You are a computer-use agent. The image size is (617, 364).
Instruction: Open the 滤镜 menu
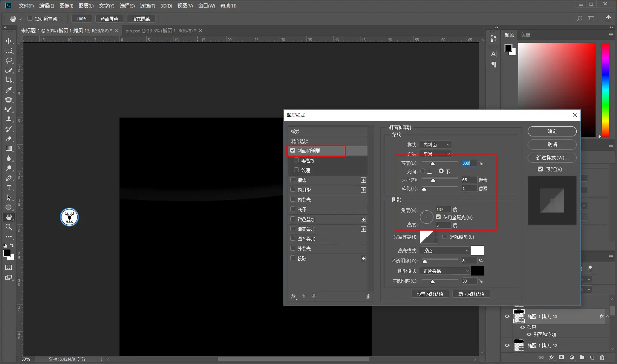point(147,6)
